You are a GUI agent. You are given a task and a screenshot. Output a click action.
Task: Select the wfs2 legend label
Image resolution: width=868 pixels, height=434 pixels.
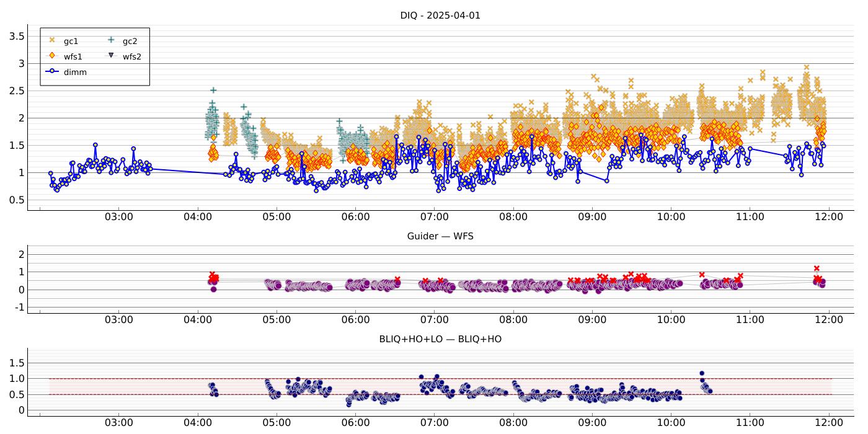pos(132,57)
